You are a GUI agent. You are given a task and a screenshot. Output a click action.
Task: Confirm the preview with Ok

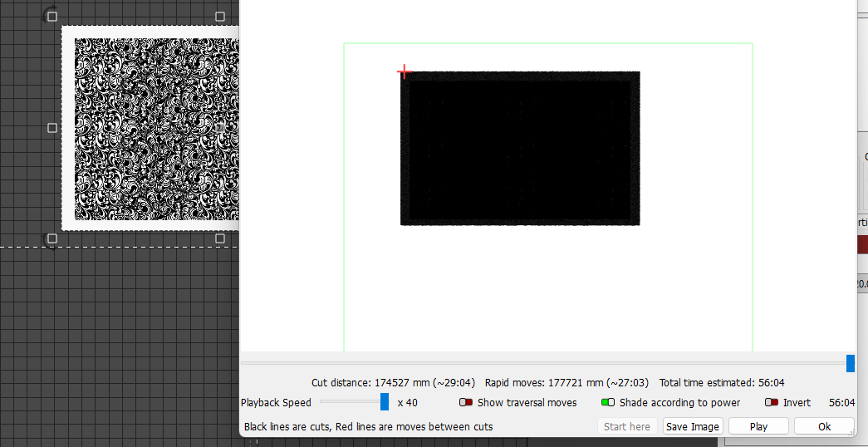click(x=824, y=426)
